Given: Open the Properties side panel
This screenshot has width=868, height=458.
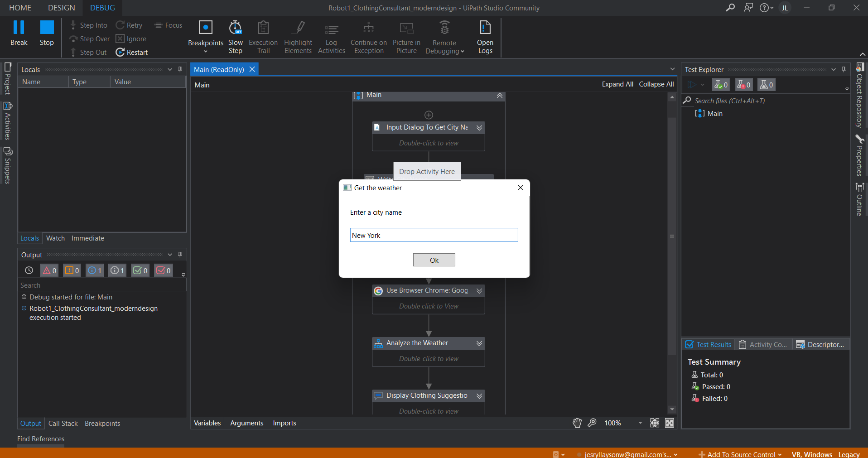Looking at the screenshot, I should 859,155.
